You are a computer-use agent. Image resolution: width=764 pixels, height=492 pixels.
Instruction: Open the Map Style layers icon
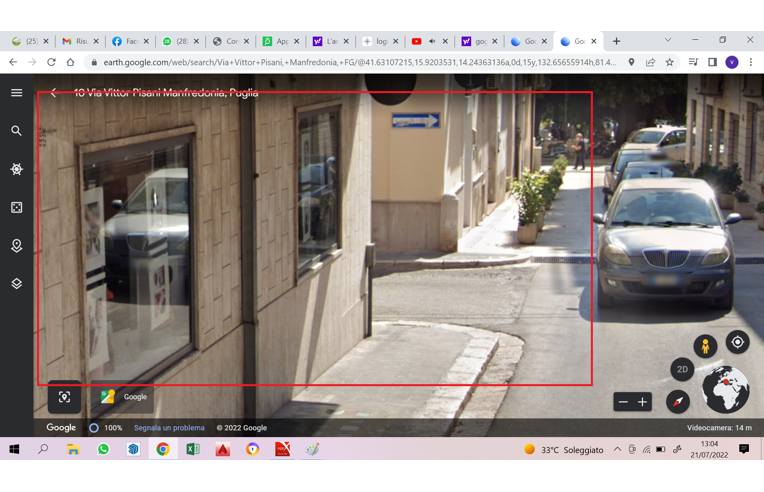click(x=16, y=284)
